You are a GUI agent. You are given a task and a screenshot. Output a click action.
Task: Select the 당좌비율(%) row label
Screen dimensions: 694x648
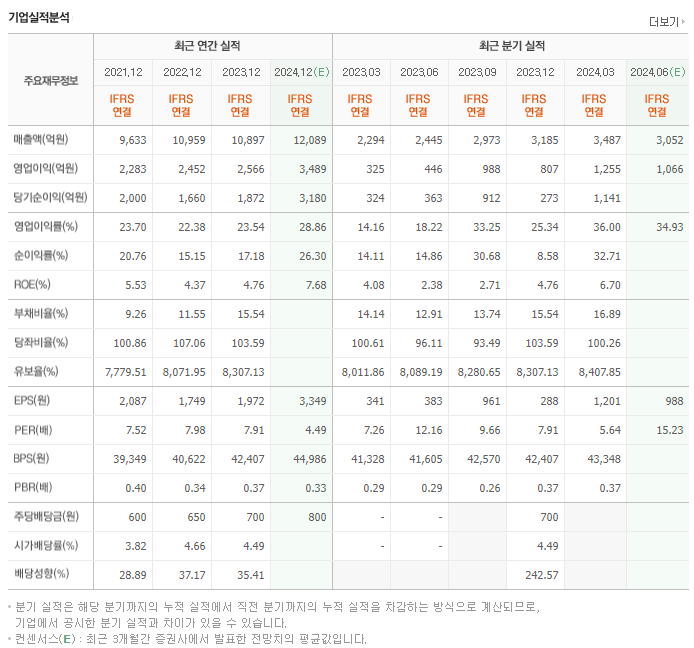click(x=41, y=342)
